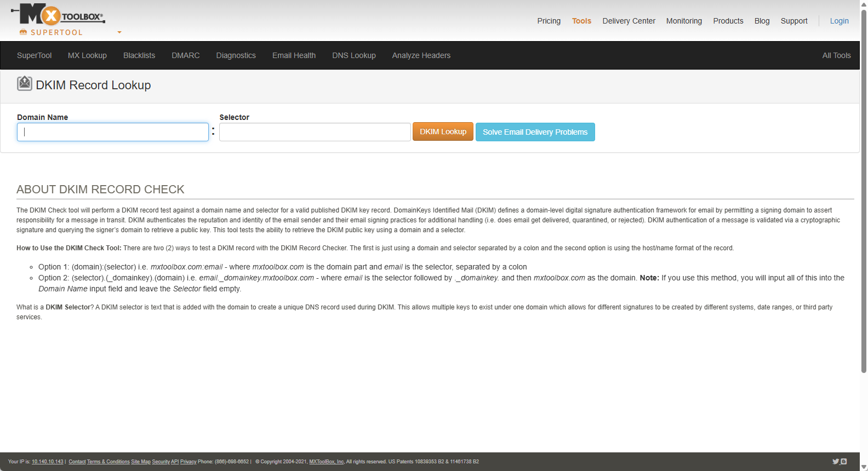Open the Blogger icon in the footer
This screenshot has height=471, width=868.
(844, 462)
